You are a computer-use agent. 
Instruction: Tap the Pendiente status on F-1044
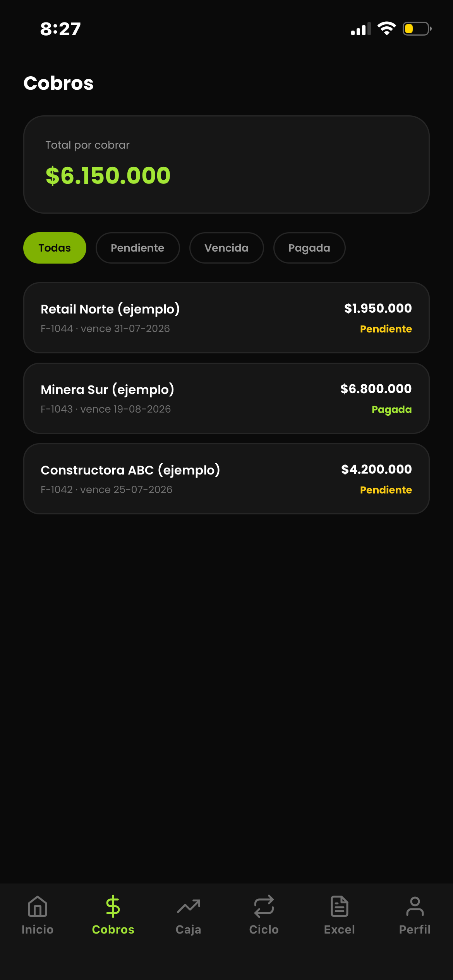coord(386,329)
